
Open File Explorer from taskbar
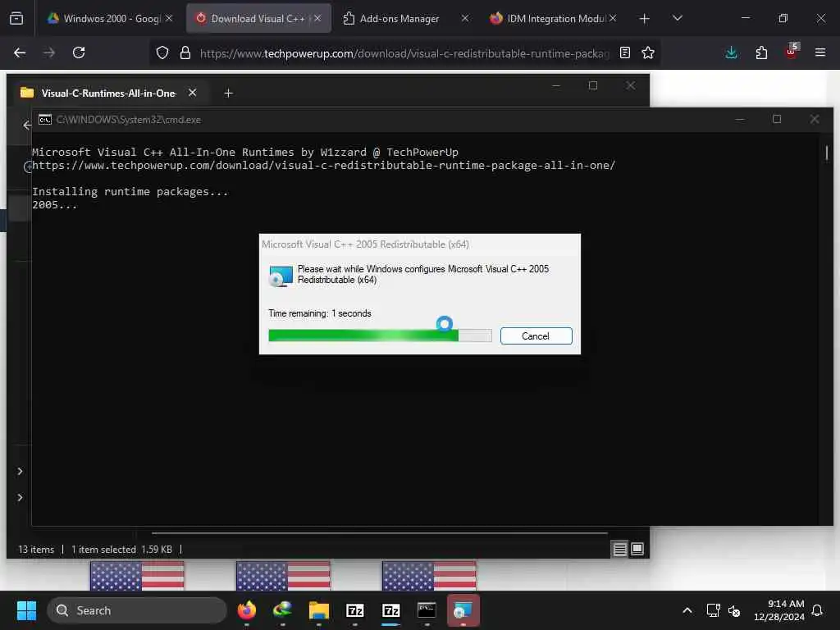(319, 610)
